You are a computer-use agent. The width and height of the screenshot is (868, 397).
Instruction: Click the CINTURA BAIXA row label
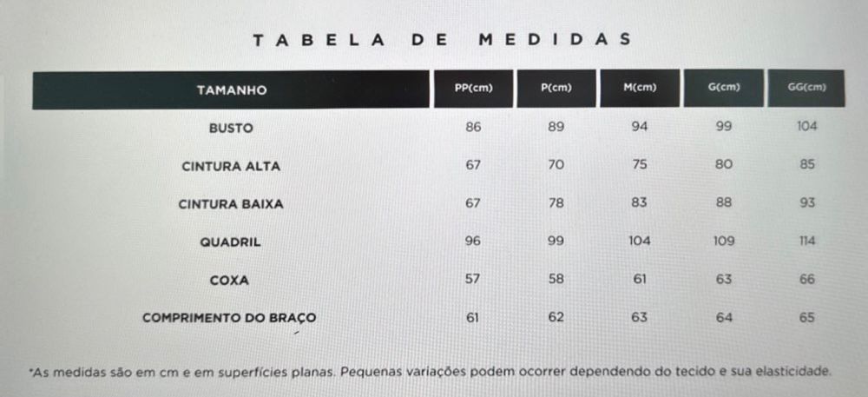pyautogui.click(x=231, y=204)
